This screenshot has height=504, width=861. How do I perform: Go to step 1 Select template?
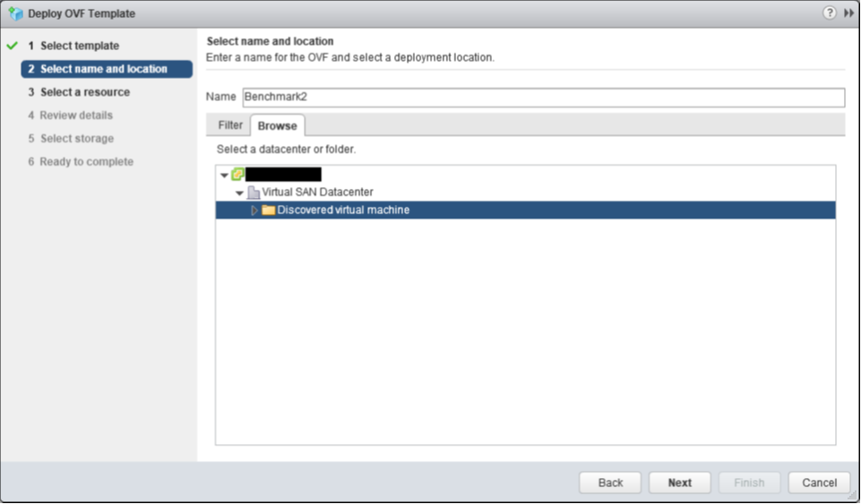pyautogui.click(x=79, y=46)
